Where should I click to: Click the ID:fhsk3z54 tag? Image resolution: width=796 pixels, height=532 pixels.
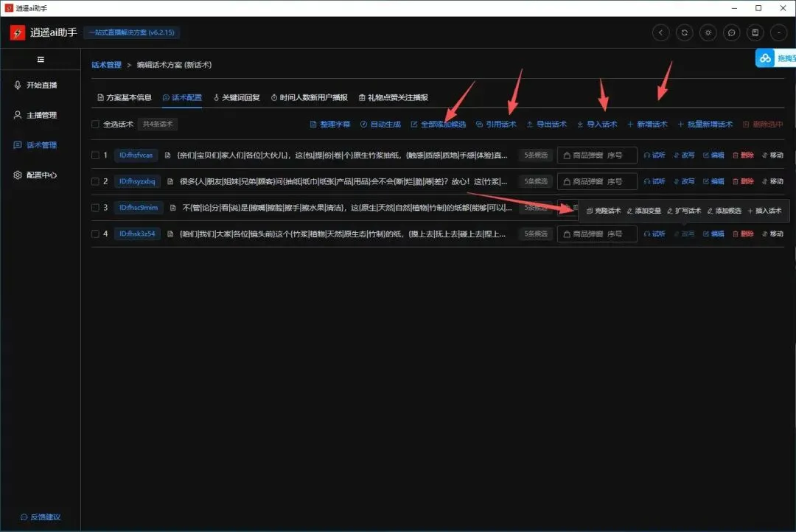[137, 234]
